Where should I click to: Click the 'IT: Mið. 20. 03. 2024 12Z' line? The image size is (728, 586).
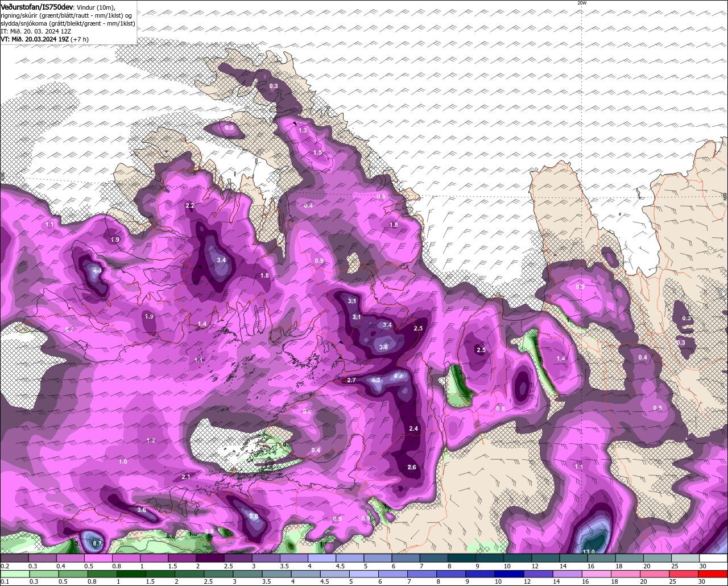[x=36, y=31]
